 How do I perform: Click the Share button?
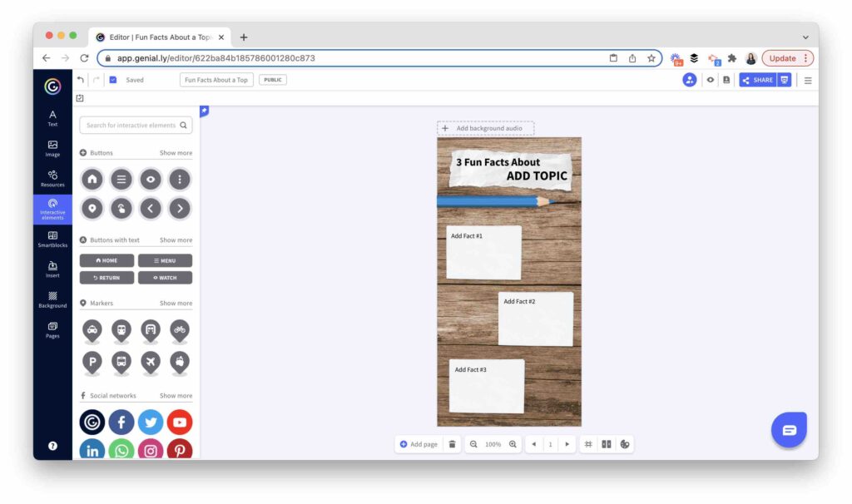coord(760,80)
